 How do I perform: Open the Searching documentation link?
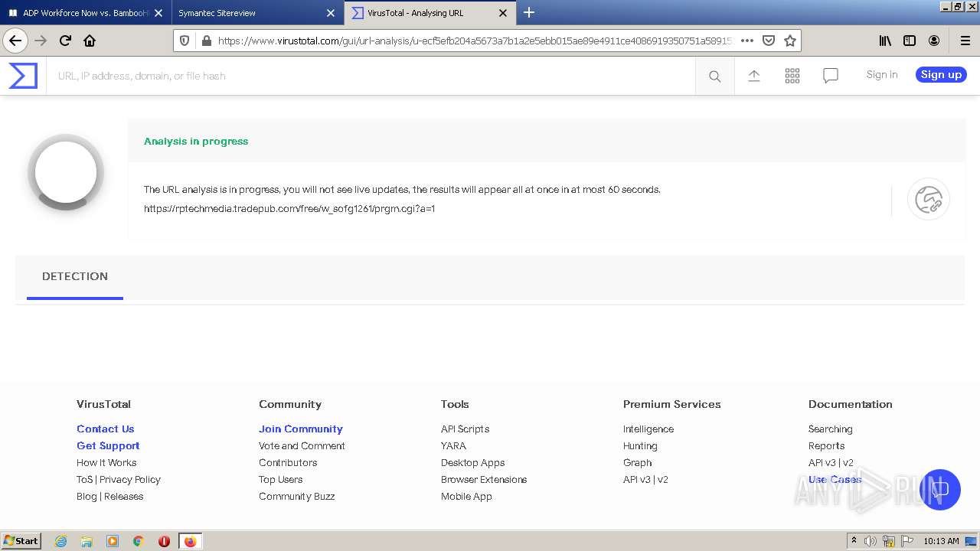tap(830, 429)
